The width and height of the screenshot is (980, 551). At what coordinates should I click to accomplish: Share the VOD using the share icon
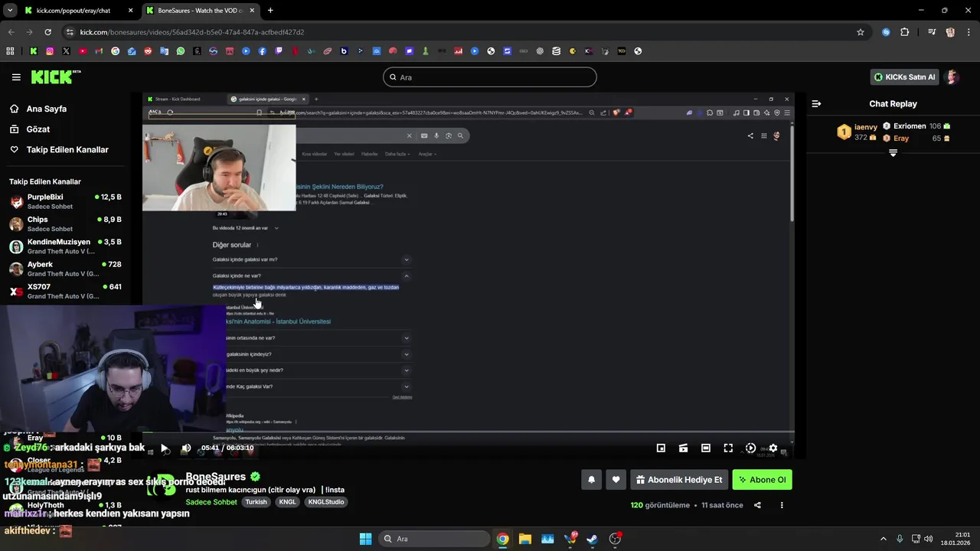(757, 505)
